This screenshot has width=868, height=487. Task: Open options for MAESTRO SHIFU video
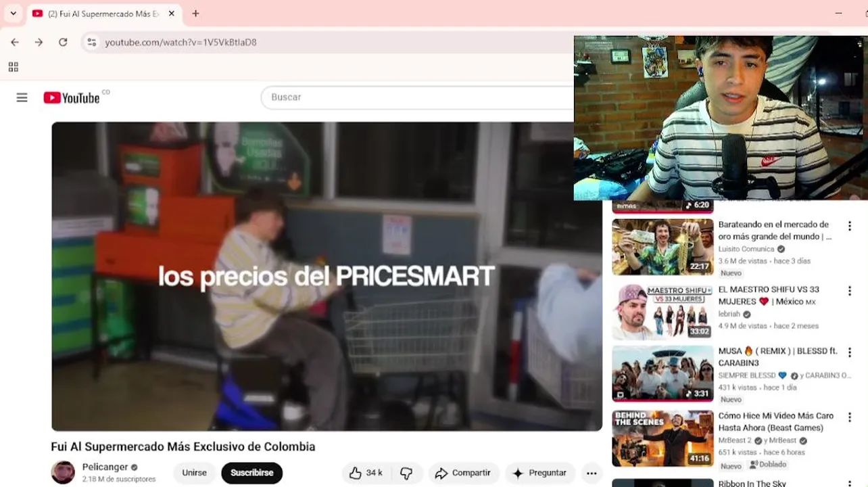click(x=850, y=291)
